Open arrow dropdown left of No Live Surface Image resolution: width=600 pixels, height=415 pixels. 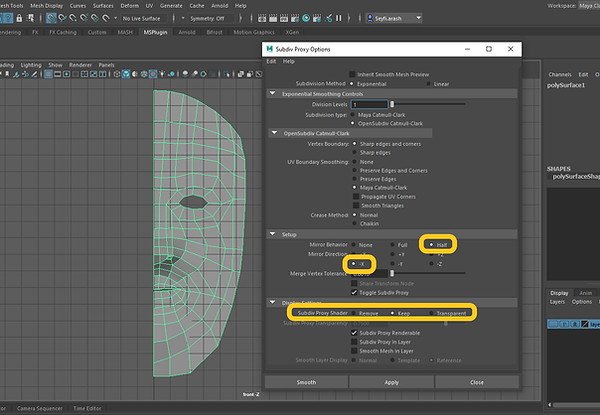pyautogui.click(x=115, y=18)
